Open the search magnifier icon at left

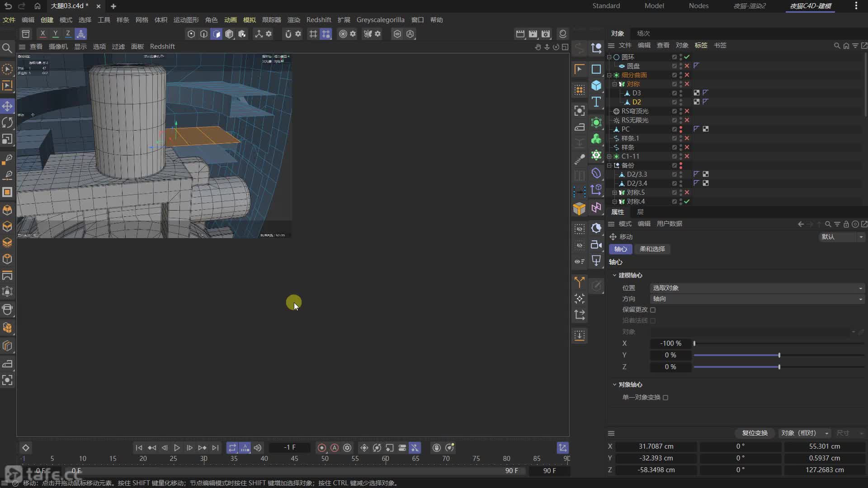[7, 48]
